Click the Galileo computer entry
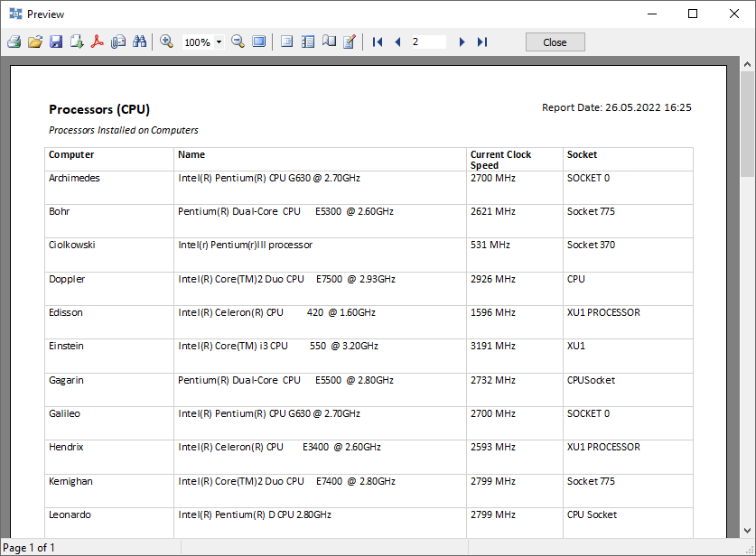Viewport: 756px width, 556px height. coord(64,414)
